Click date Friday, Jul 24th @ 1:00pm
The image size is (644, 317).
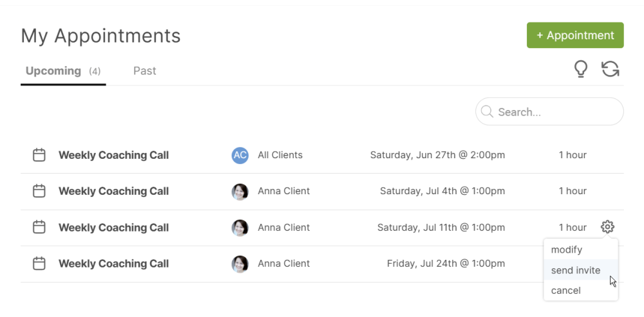coord(446,263)
